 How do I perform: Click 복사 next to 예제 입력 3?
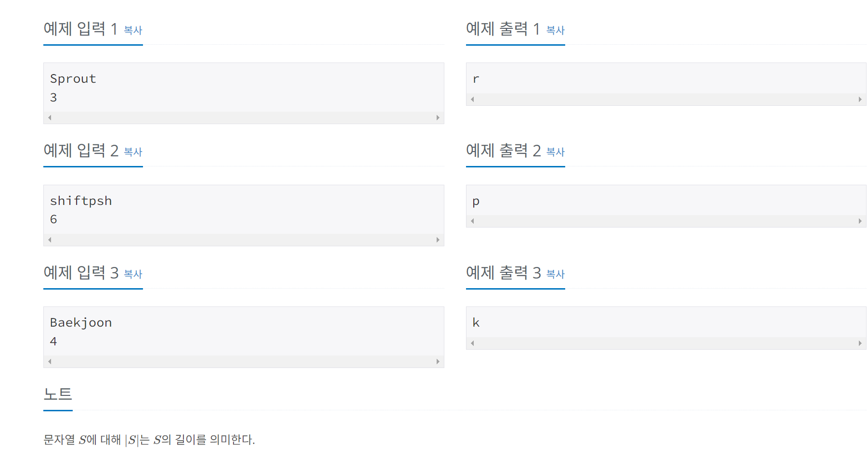coord(133,275)
